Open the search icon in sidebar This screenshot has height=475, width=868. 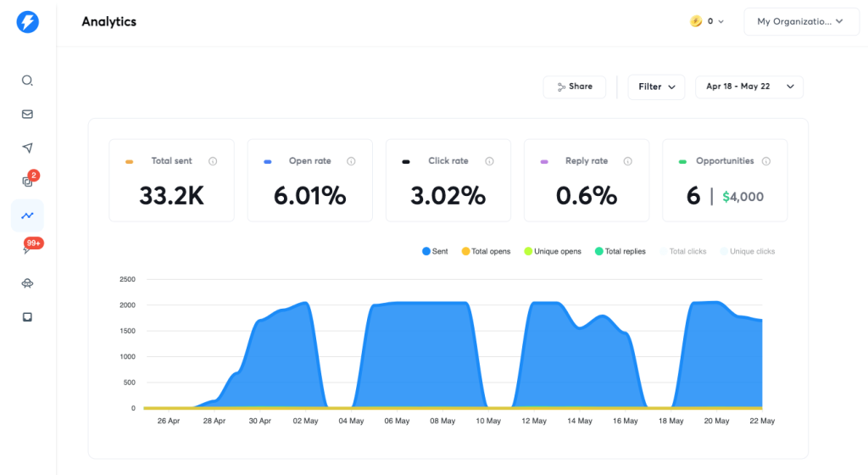[27, 81]
